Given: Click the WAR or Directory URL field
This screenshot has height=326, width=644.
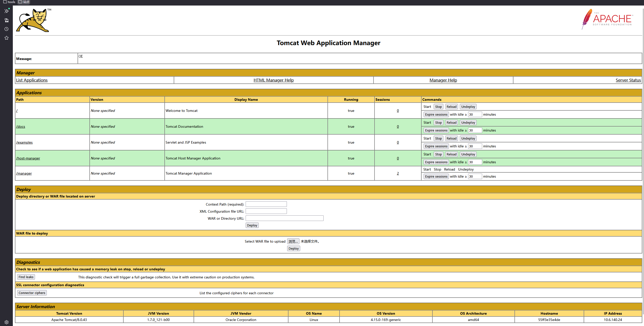Looking at the screenshot, I should (x=284, y=218).
